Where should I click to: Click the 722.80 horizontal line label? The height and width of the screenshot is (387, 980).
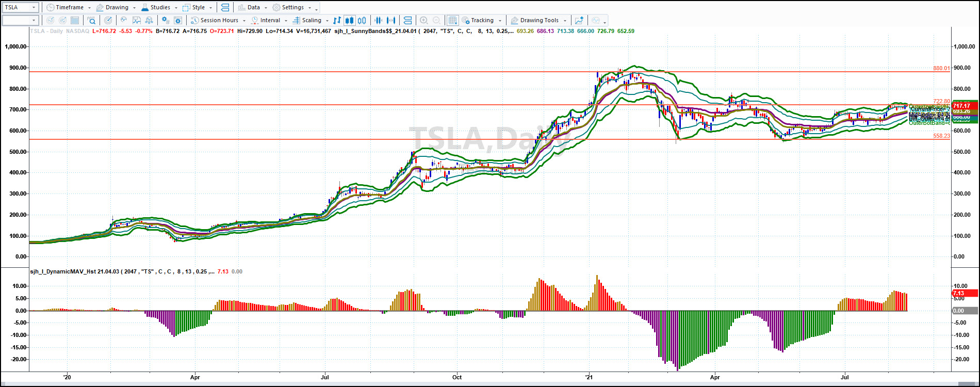coord(941,101)
